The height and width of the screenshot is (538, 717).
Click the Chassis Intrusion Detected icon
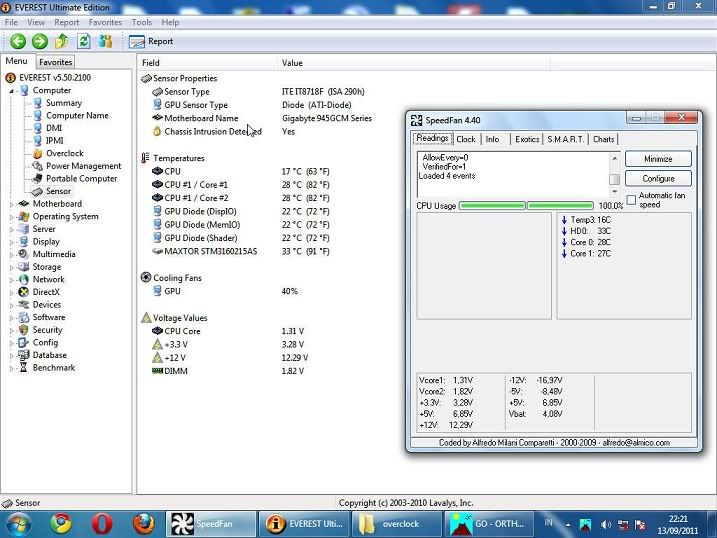157,132
